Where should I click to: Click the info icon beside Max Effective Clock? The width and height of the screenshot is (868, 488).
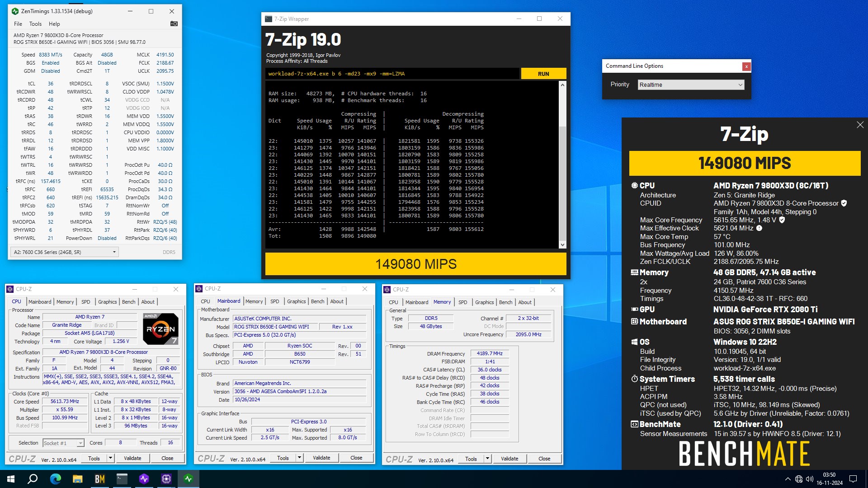click(759, 228)
